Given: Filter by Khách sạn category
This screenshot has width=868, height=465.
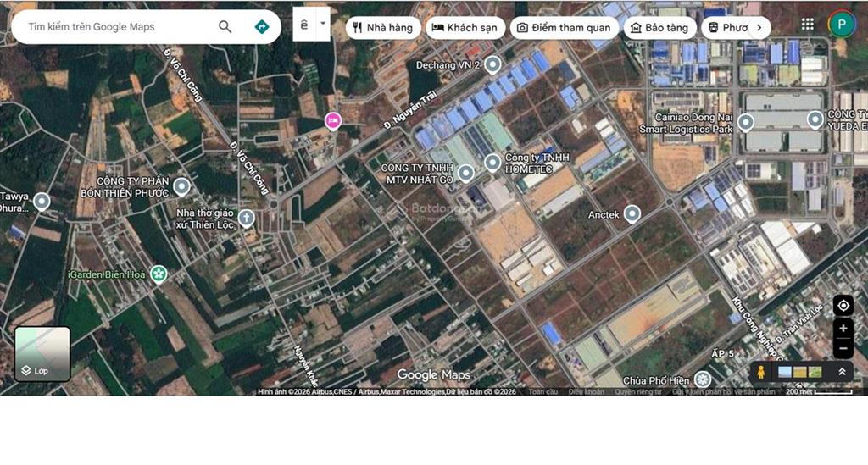Looking at the screenshot, I should pos(465,28).
